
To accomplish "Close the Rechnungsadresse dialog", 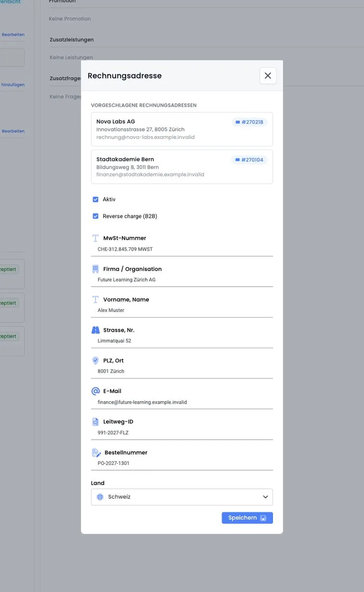I will [268, 76].
